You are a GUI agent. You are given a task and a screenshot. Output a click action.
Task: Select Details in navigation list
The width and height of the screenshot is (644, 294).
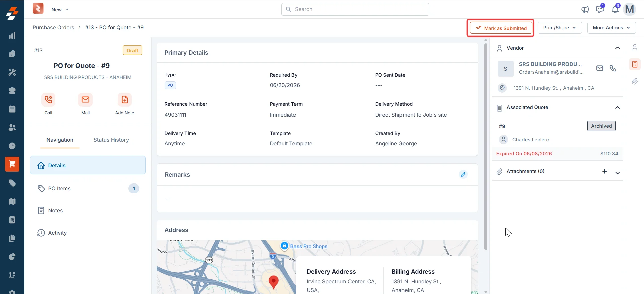88,165
